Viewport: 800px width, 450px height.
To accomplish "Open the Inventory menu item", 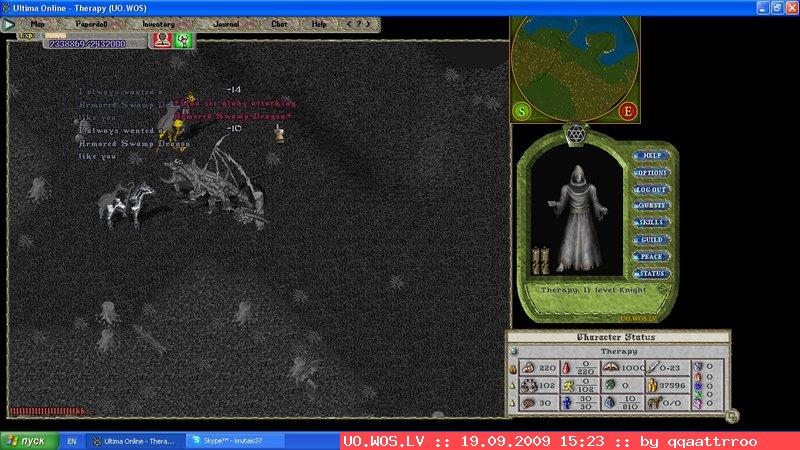I will point(158,24).
